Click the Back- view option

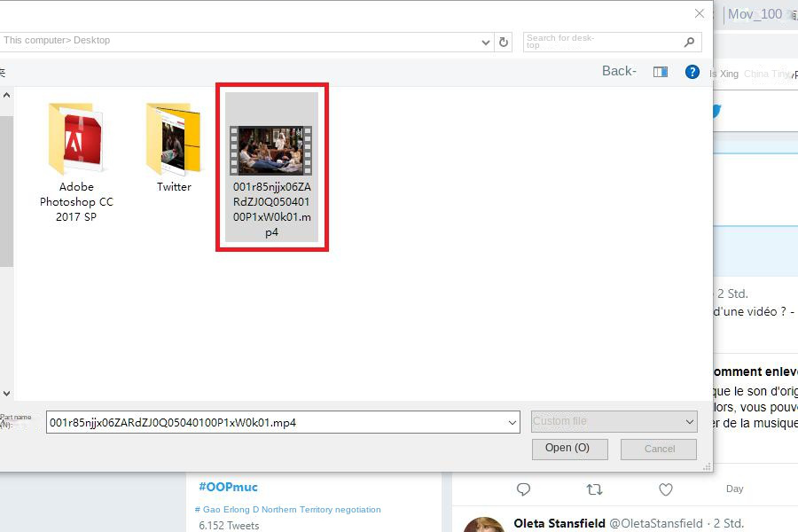pos(619,71)
